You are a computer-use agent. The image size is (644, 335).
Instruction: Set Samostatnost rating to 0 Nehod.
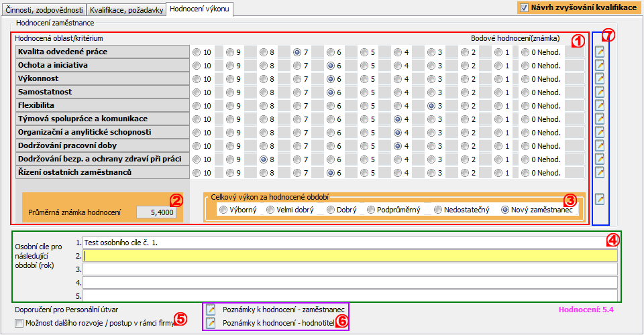(x=525, y=92)
